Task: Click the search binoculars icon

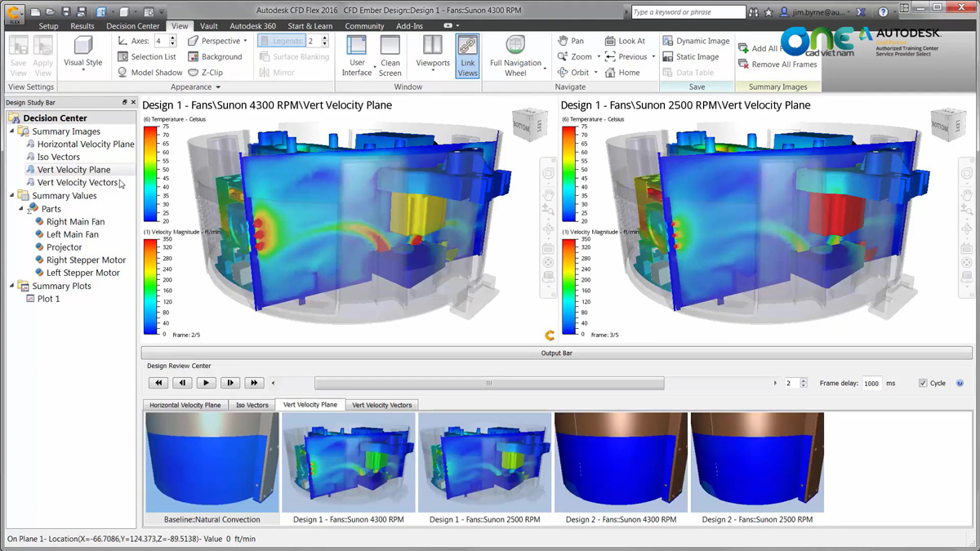Action: pos(754,12)
